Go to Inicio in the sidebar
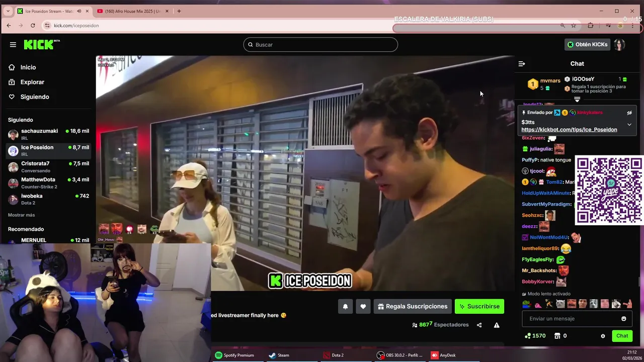Screen dimensions: 644x362 click(x=23, y=67)
